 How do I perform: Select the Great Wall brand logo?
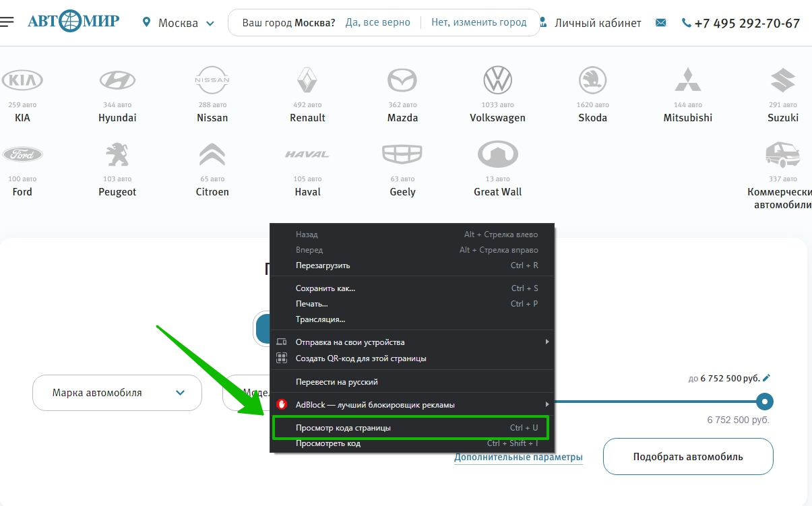pyautogui.click(x=497, y=155)
